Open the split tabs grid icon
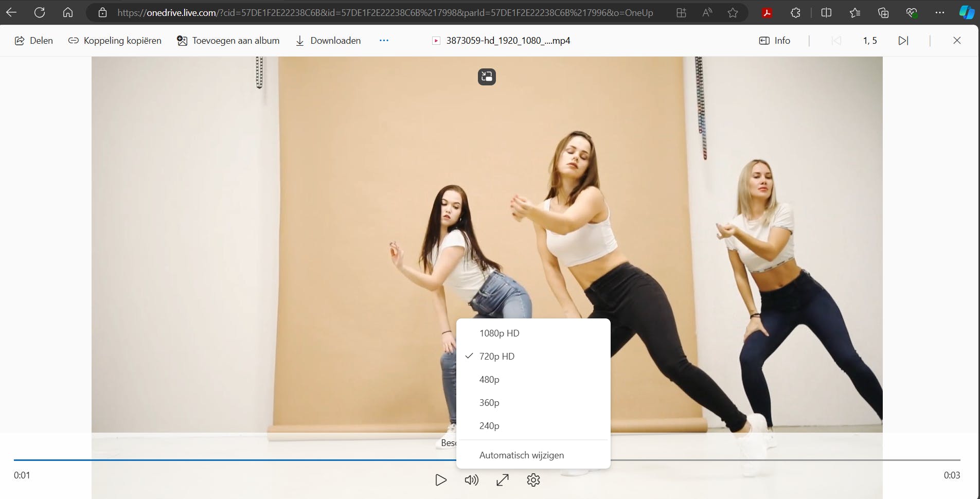Viewport: 980px width, 499px height. coord(681,13)
